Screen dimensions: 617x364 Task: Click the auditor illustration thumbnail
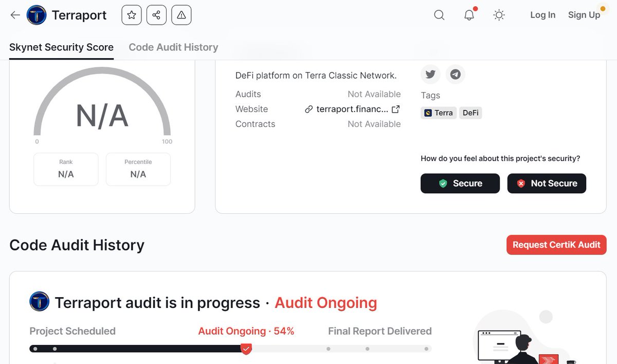[x=524, y=337]
